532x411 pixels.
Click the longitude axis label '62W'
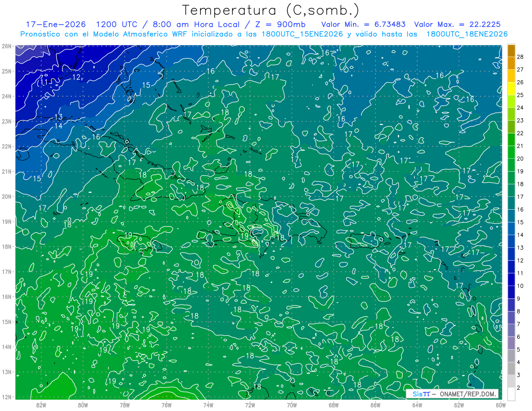(458, 405)
